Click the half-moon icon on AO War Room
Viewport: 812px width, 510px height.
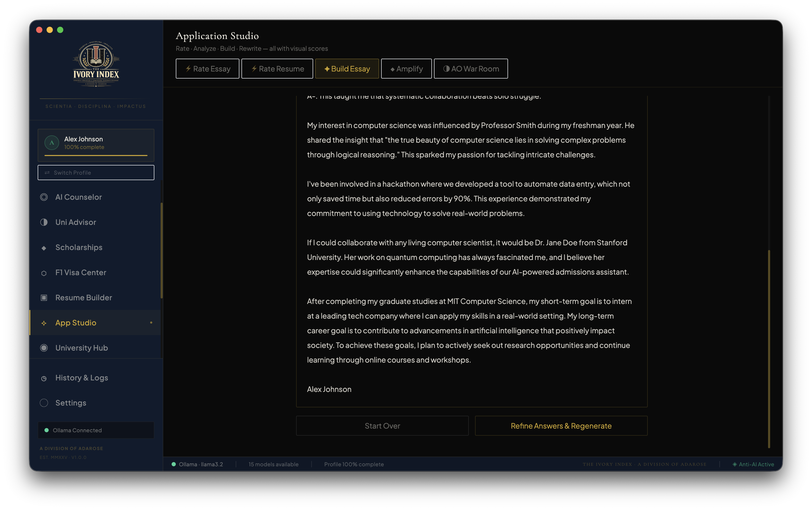point(446,69)
